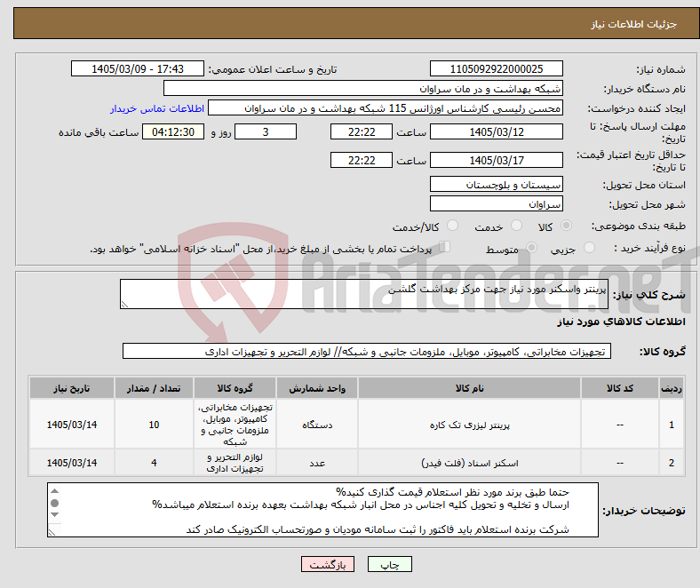The width and height of the screenshot is (700, 588).
Task: Click the گروه کالا field
Action: pos(367,351)
